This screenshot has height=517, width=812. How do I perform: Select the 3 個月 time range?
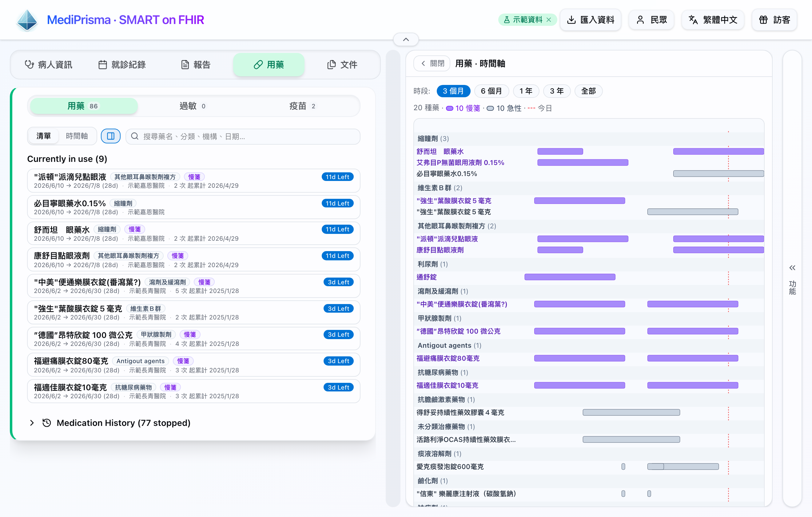[x=453, y=91]
